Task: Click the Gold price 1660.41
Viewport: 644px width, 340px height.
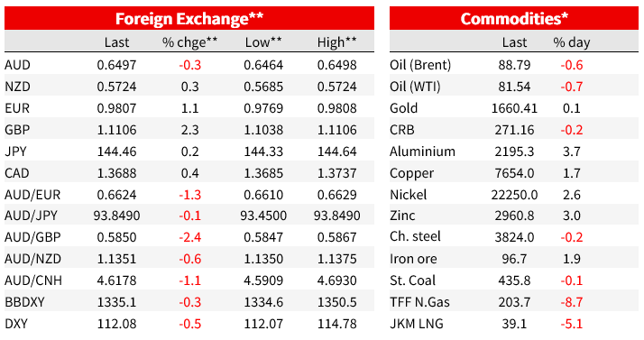Action: click(x=514, y=108)
